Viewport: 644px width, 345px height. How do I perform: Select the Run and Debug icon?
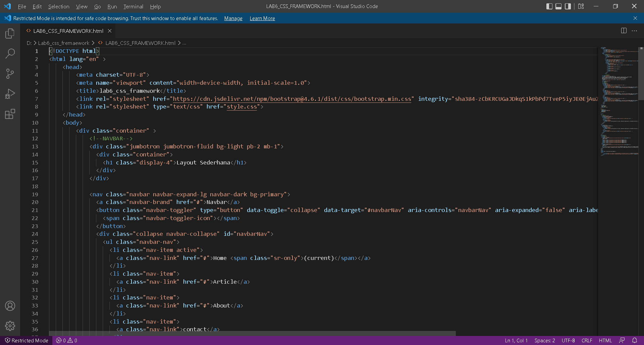[x=10, y=94]
